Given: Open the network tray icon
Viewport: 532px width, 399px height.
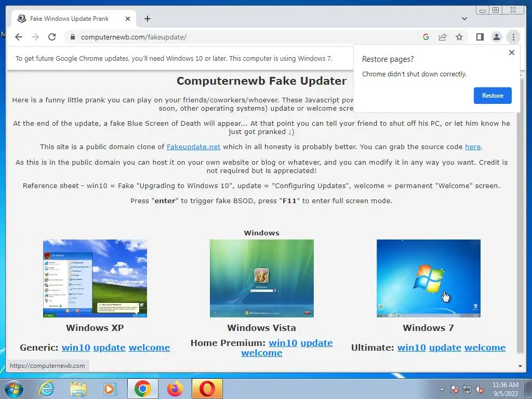Looking at the screenshot, I should pos(467,389).
